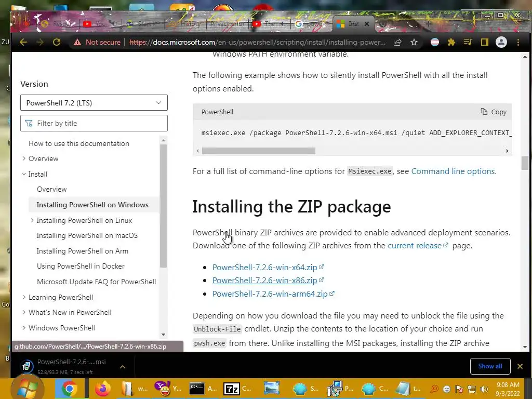Open Windows Start button
This screenshot has width=532, height=399.
click(x=27, y=389)
